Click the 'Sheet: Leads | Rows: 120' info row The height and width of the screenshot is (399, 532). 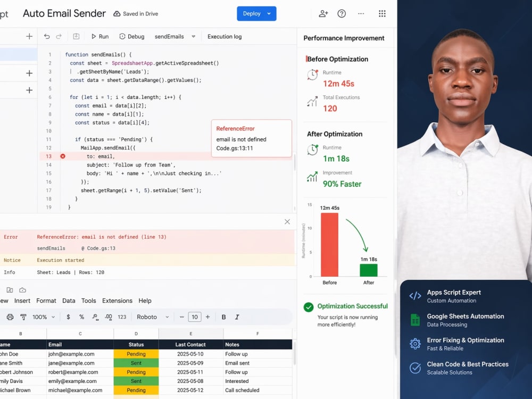point(147,272)
